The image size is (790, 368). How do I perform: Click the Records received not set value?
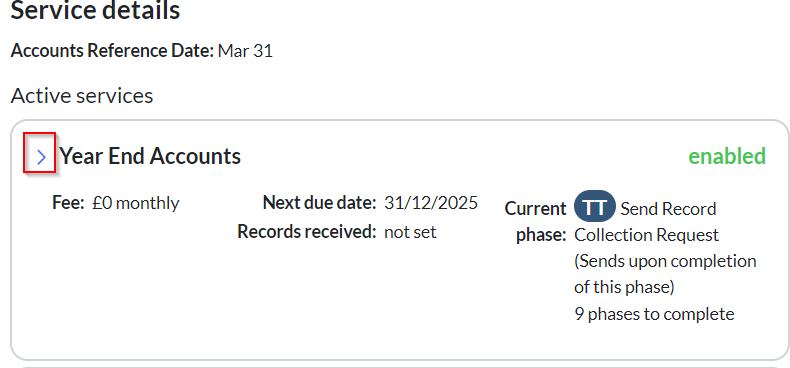tap(410, 232)
